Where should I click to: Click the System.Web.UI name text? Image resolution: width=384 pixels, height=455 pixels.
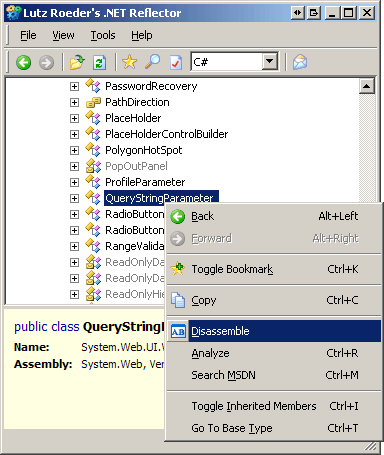(x=123, y=347)
